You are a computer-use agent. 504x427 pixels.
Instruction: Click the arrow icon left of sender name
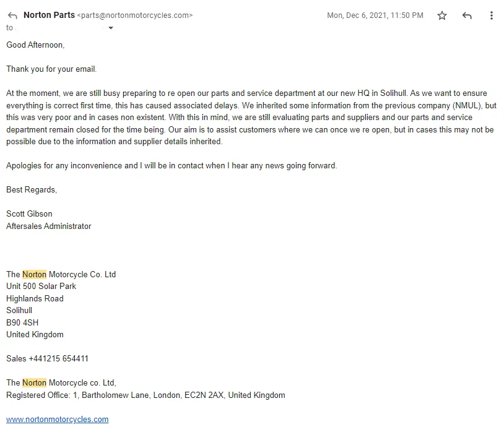(12, 15)
